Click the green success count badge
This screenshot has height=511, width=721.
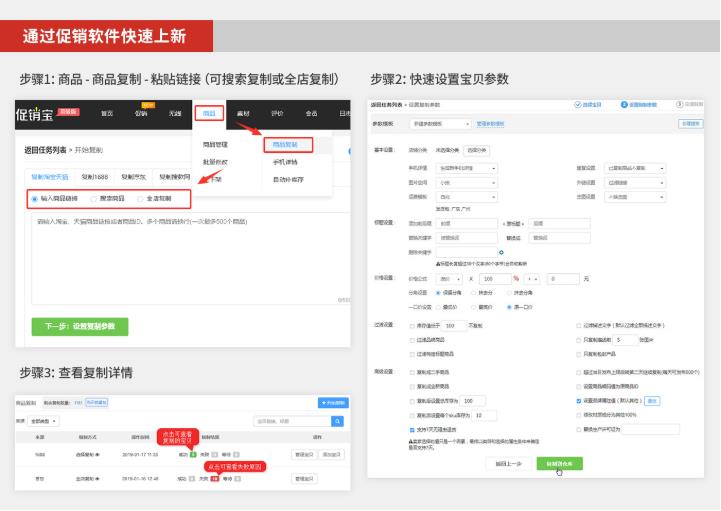[x=193, y=455]
